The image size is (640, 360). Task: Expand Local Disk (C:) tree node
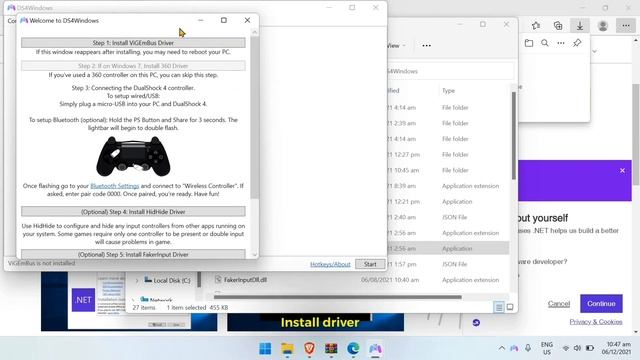point(137,280)
